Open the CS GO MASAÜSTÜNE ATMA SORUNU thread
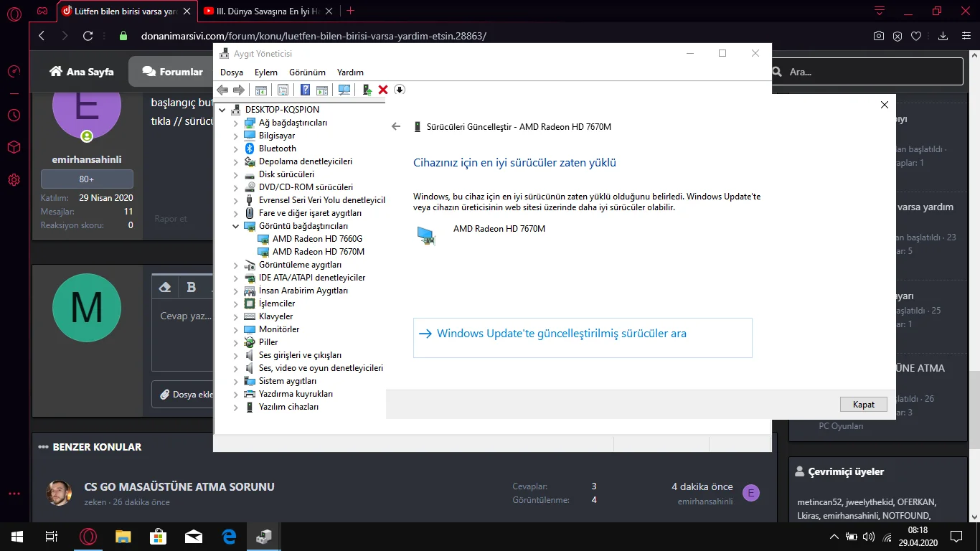Screen dimensions: 980x551 coord(179,487)
